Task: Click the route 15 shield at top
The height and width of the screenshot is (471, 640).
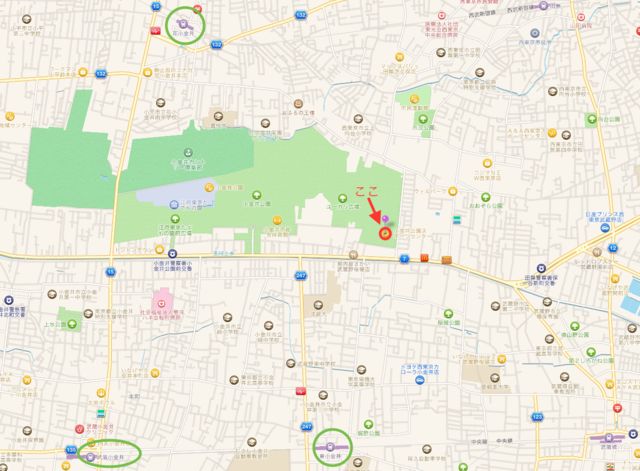Action: [156, 6]
